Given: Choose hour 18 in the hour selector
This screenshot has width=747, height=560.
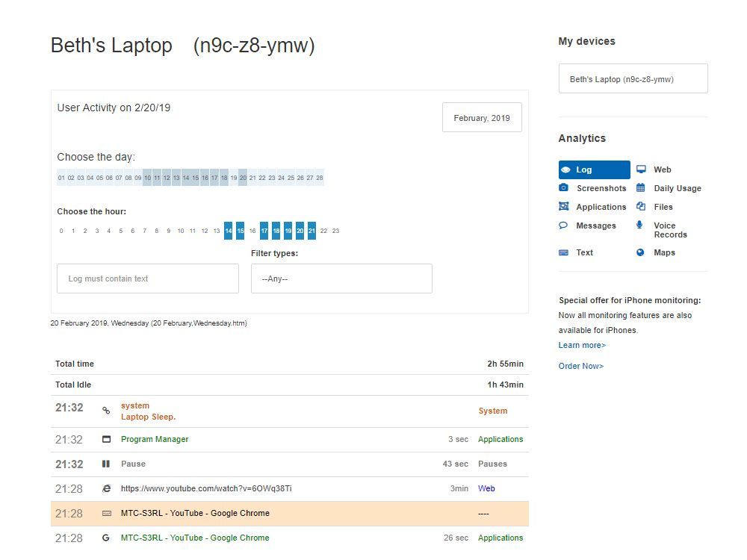Looking at the screenshot, I should click(276, 231).
